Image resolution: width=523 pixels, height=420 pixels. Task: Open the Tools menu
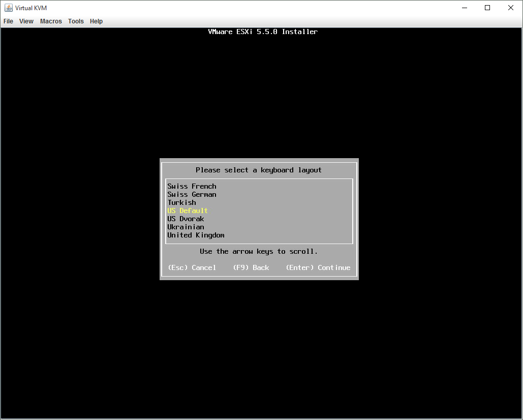tap(76, 21)
